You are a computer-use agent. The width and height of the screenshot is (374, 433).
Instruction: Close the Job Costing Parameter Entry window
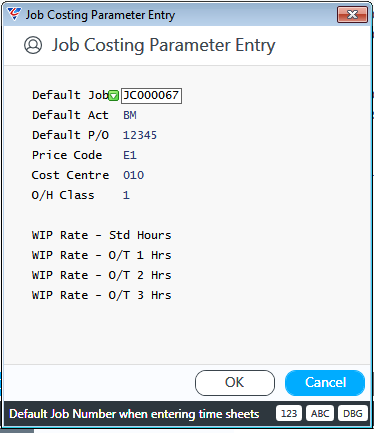[x=352, y=15]
